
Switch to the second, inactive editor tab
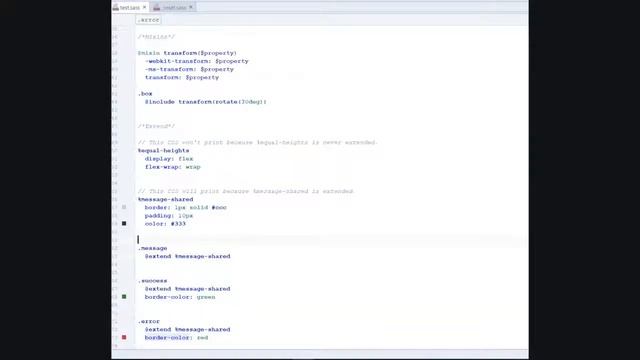(174, 7)
